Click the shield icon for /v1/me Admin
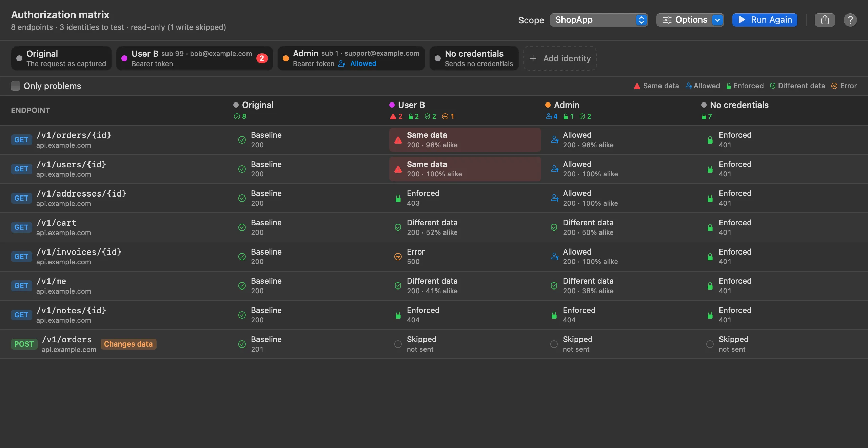 [x=554, y=286]
